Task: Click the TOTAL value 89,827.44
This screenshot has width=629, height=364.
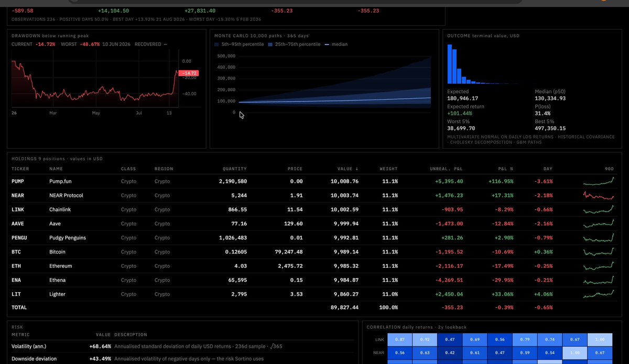Action: (344, 307)
